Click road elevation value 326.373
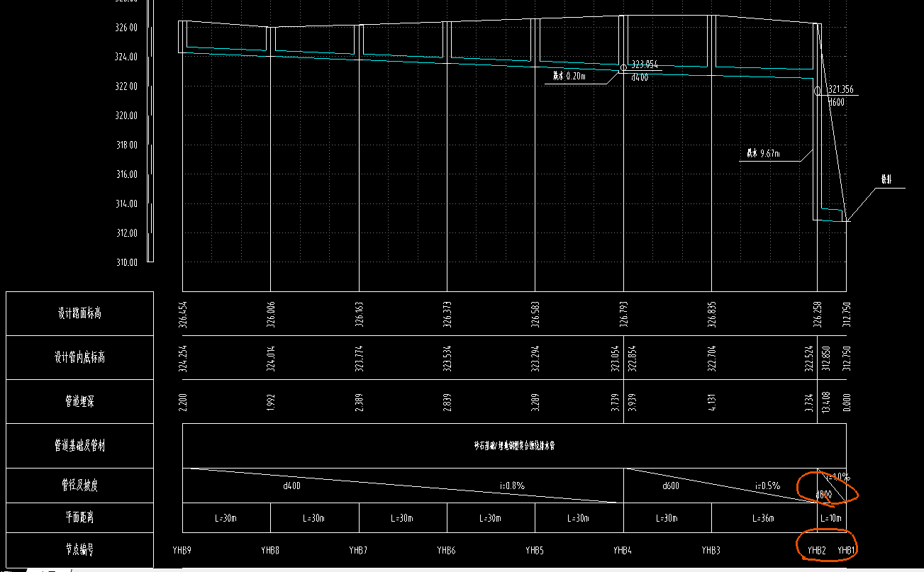This screenshot has height=572, width=924. (x=447, y=313)
